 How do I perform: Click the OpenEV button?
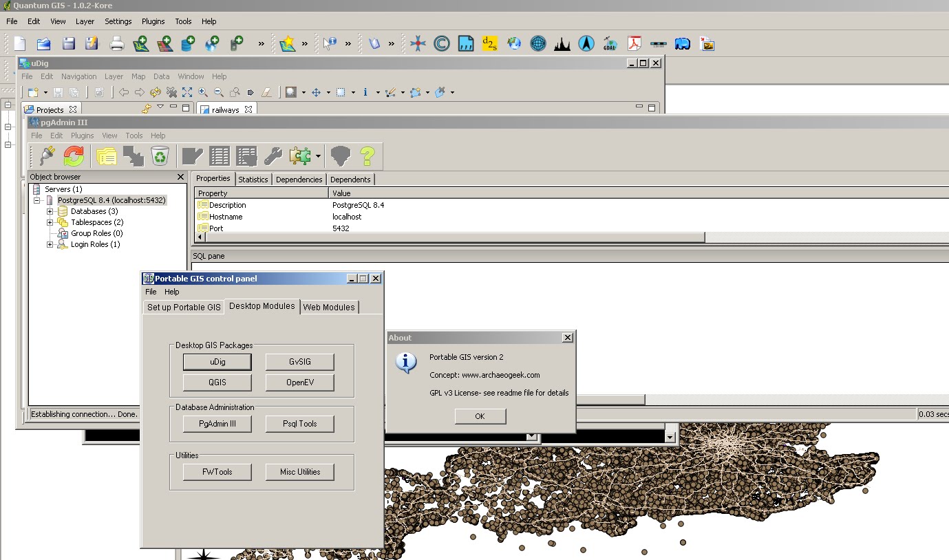(x=300, y=383)
